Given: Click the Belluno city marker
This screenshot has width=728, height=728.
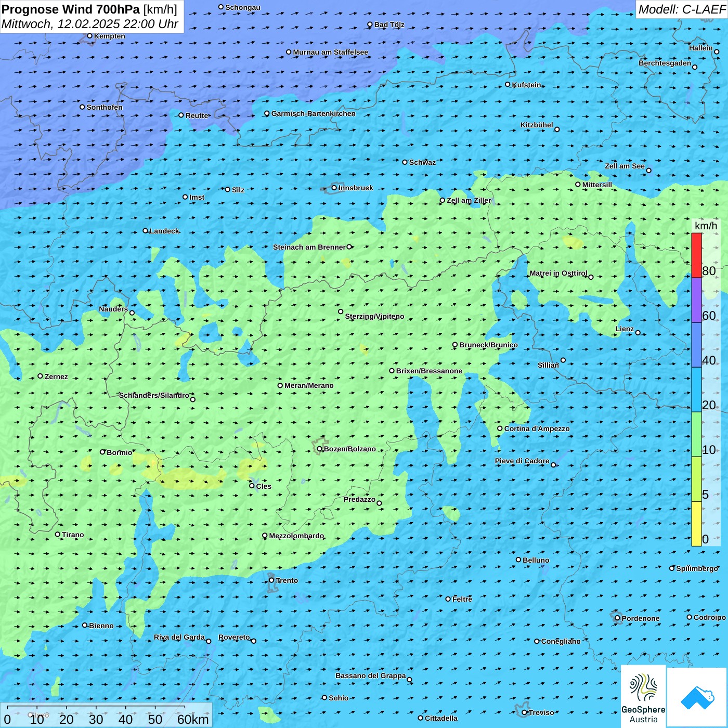Looking at the screenshot, I should (518, 560).
